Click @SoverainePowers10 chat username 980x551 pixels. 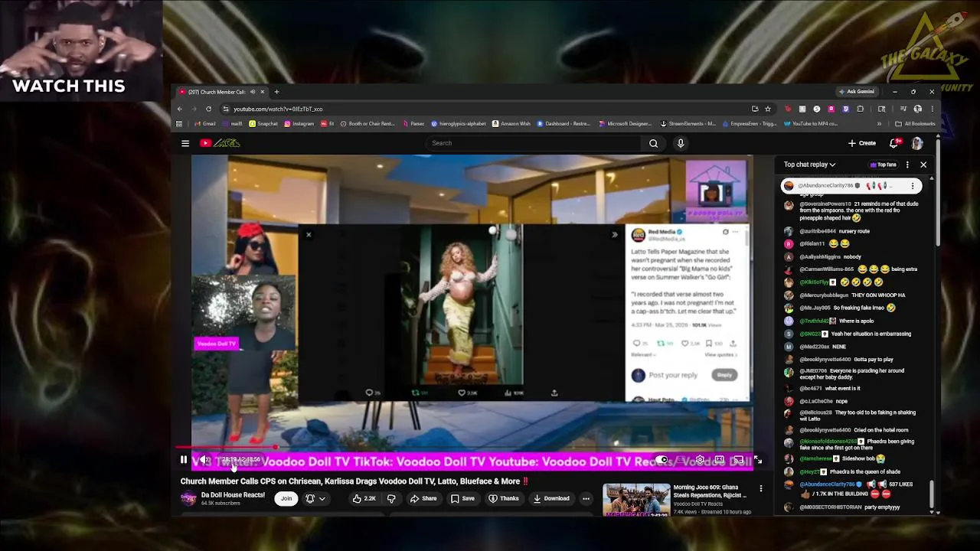825,204
